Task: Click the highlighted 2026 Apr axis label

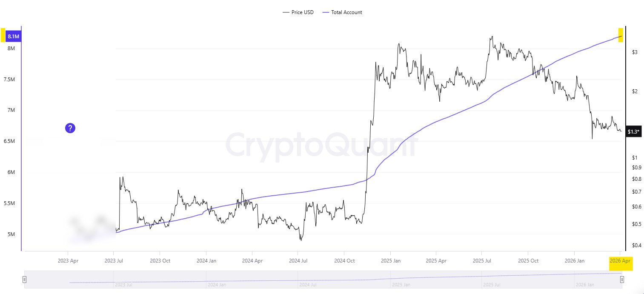Action: (621, 261)
